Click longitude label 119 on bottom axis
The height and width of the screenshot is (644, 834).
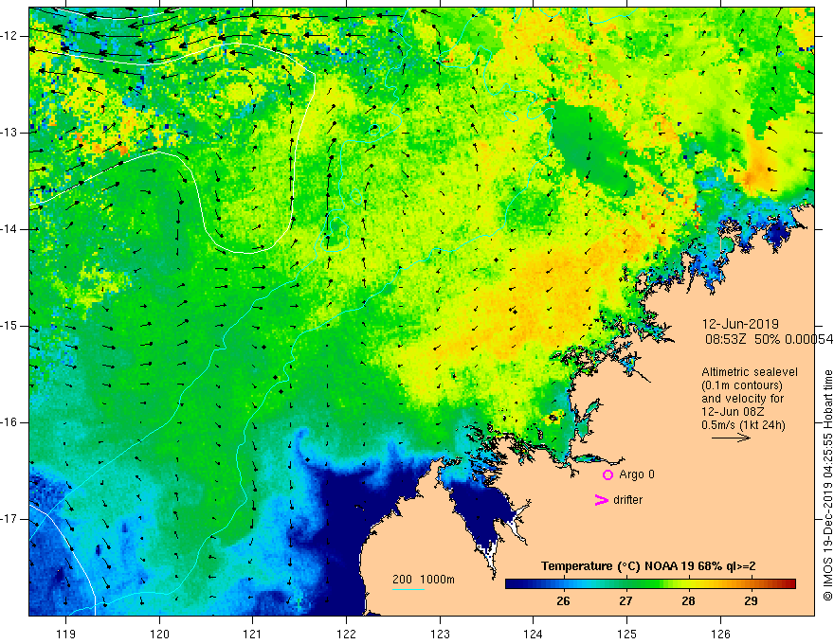pos(66,634)
